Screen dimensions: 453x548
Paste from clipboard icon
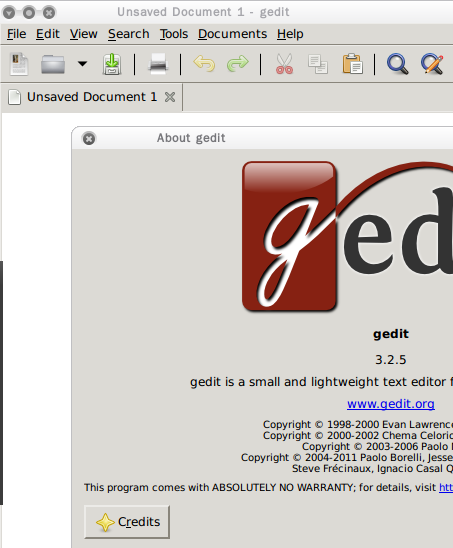352,64
